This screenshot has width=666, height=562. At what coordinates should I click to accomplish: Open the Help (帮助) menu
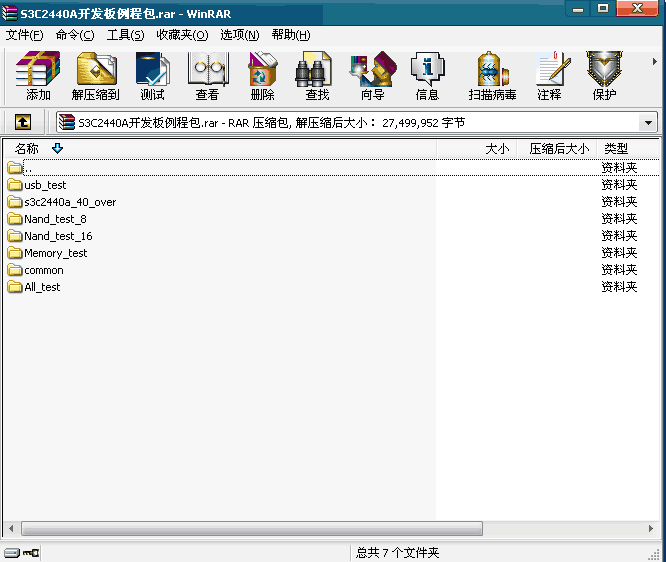click(291, 35)
